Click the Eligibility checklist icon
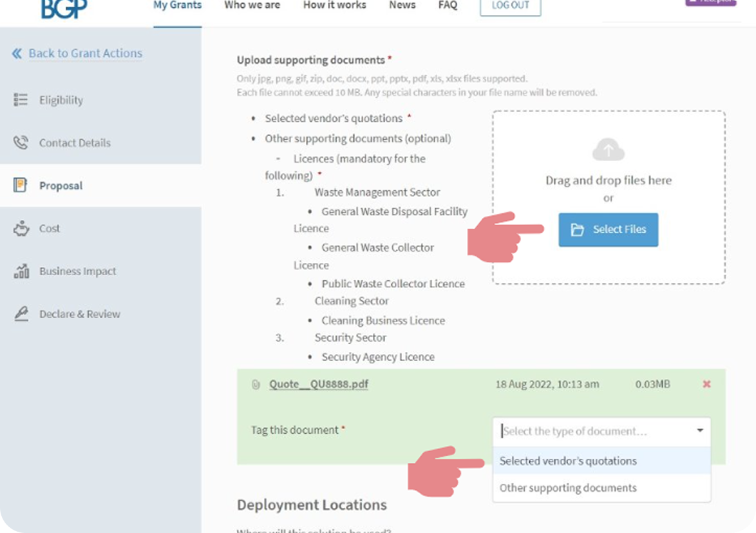The height and width of the screenshot is (533, 756). click(21, 100)
